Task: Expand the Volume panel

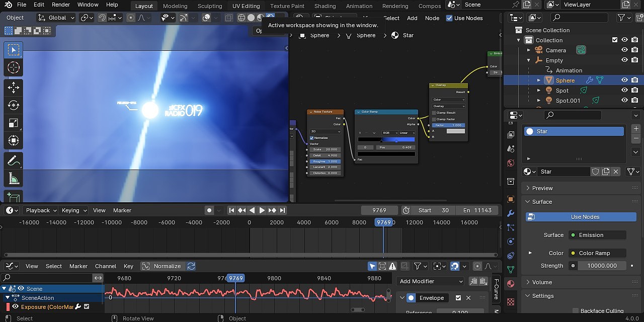Action: (542, 282)
